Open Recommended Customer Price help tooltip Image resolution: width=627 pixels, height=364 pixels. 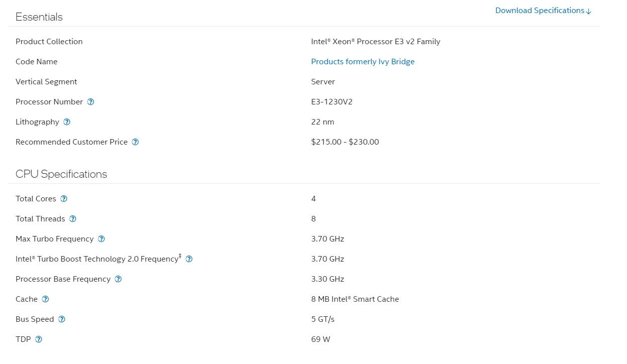tap(135, 142)
